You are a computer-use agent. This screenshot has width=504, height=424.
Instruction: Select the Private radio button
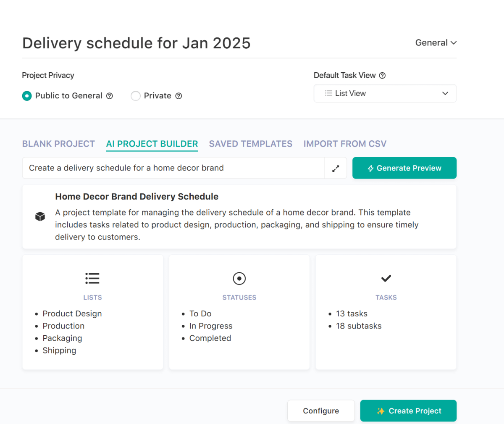[x=136, y=96]
